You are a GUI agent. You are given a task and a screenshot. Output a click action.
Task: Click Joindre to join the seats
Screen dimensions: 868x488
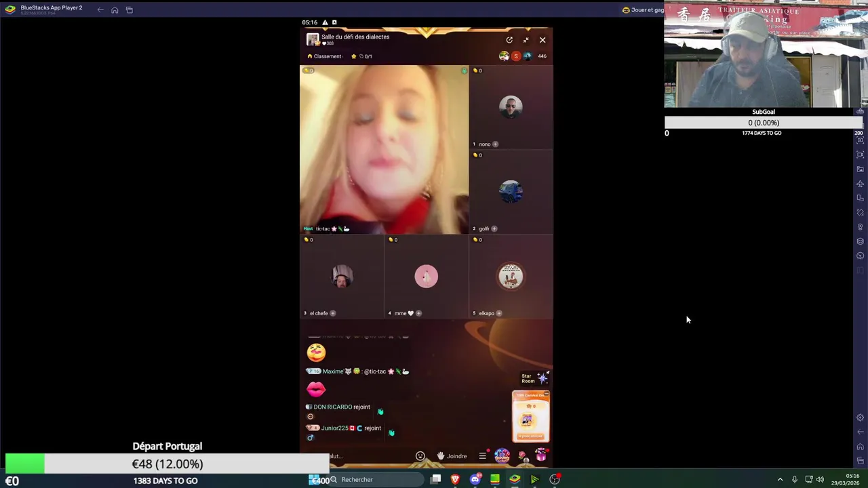(452, 456)
